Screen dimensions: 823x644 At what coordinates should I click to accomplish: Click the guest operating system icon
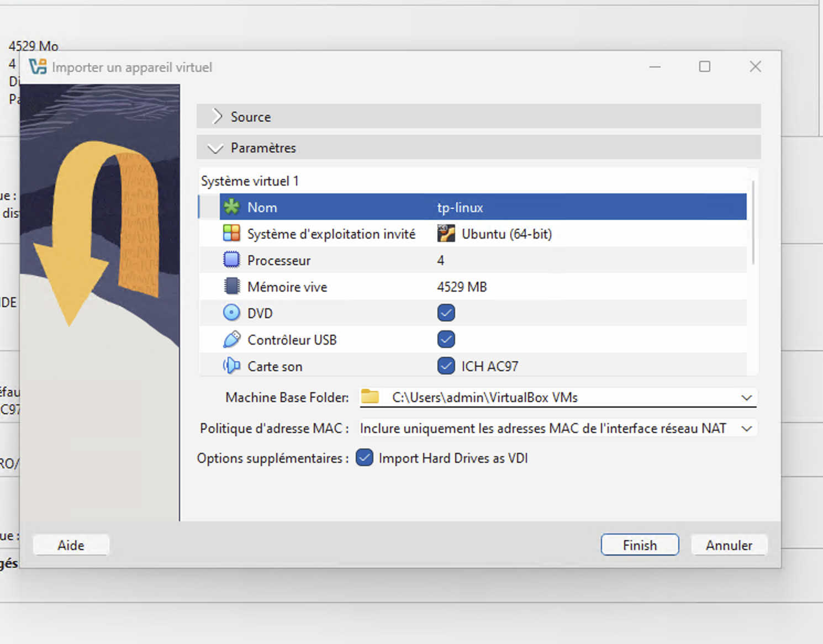coord(231,234)
